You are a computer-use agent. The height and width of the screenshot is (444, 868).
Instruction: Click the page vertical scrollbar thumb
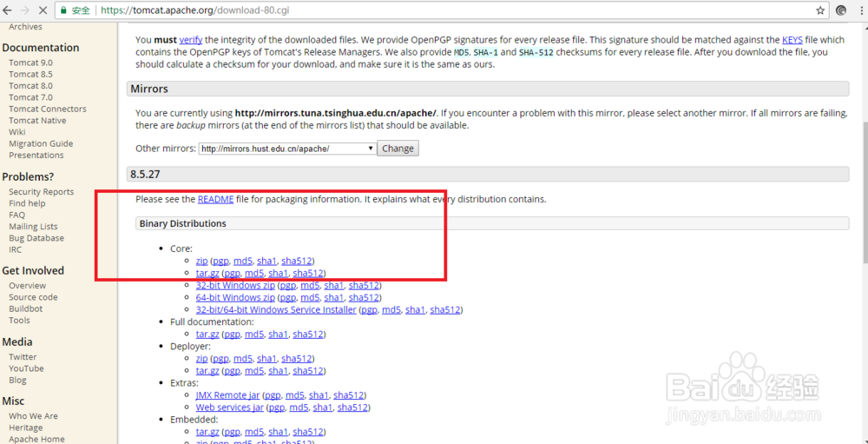coord(865,194)
